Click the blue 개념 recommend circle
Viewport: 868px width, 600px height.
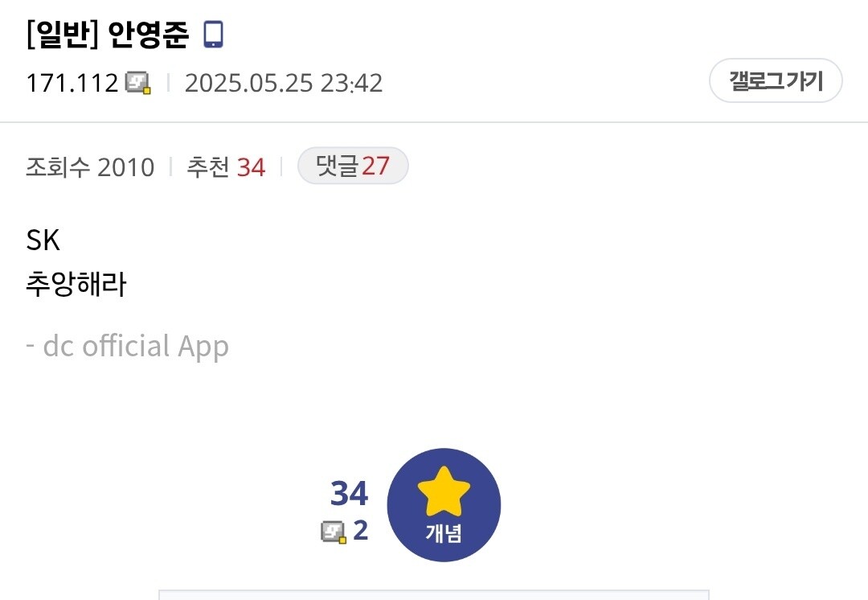coord(444,505)
